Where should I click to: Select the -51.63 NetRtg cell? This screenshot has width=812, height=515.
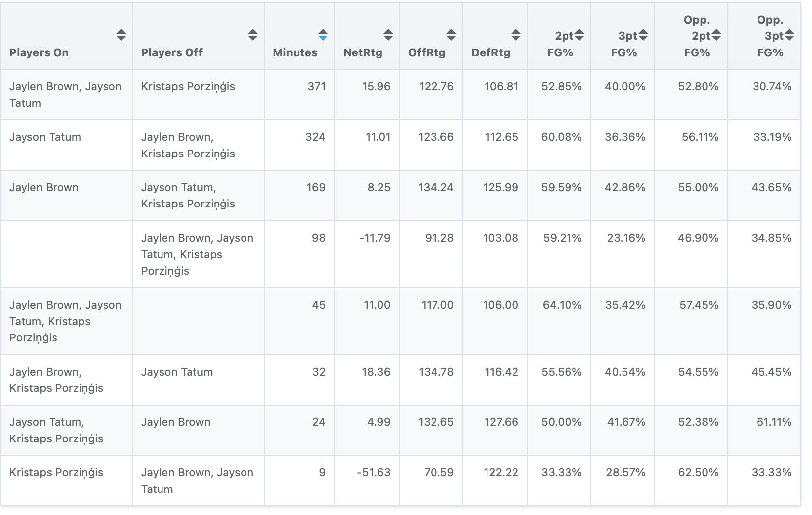click(x=374, y=472)
